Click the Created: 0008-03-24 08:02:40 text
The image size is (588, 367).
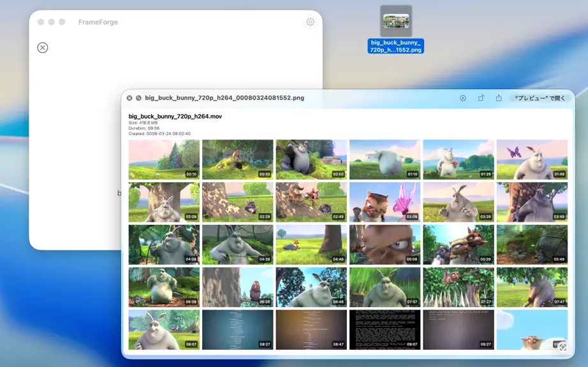[x=159, y=134]
